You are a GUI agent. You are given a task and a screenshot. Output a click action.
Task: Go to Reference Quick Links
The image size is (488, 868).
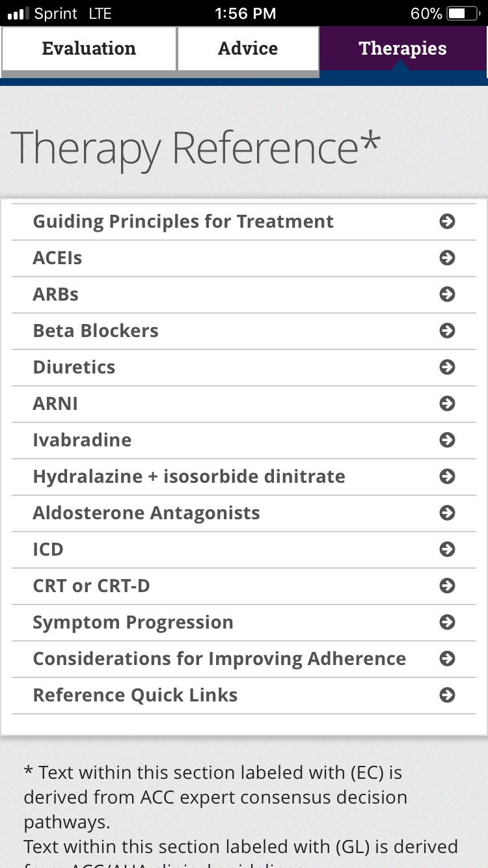[135, 695]
